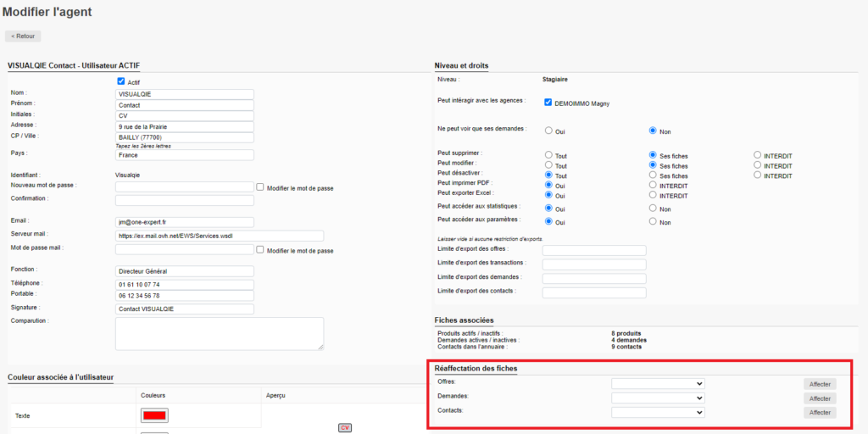Click the CV preview badge

pos(345,428)
